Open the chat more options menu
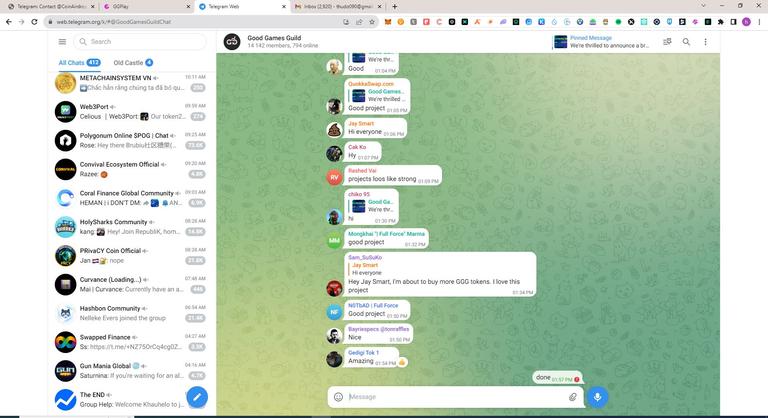This screenshot has width=768, height=418. point(705,42)
